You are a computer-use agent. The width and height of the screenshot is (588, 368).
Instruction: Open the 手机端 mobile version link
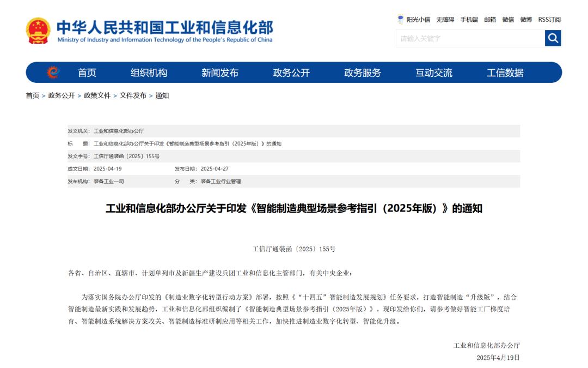coord(469,19)
